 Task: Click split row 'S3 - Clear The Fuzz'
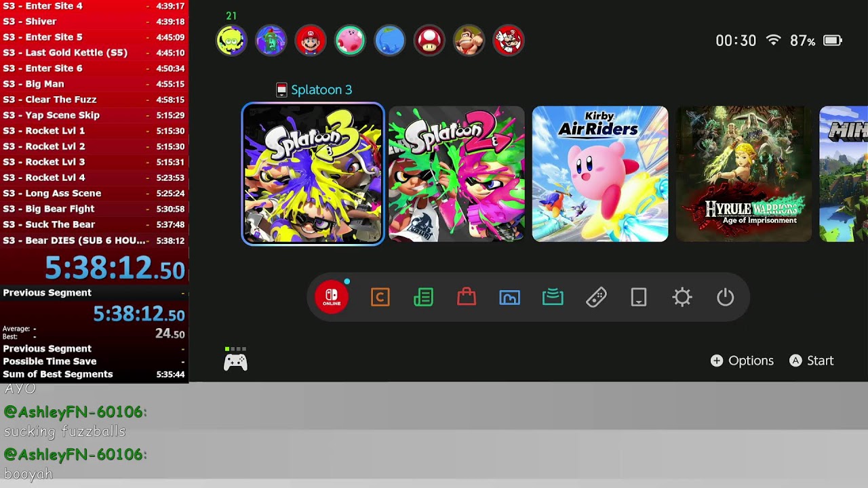(94, 100)
